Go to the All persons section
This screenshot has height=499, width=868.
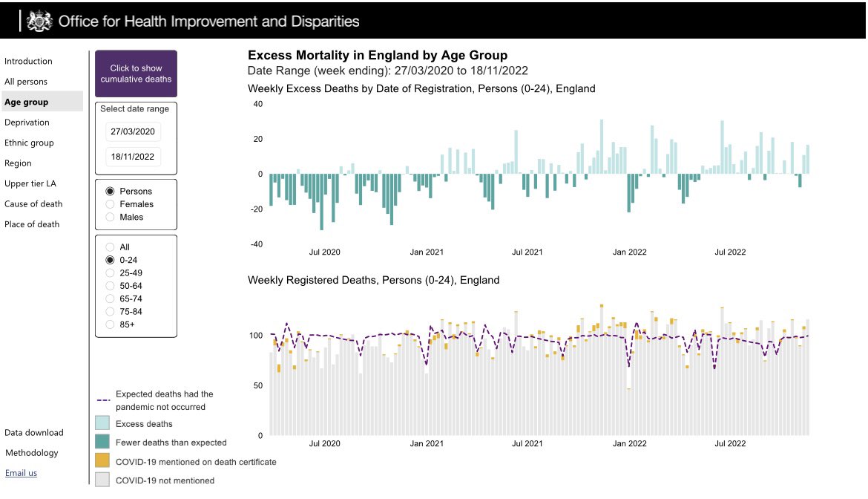(26, 82)
